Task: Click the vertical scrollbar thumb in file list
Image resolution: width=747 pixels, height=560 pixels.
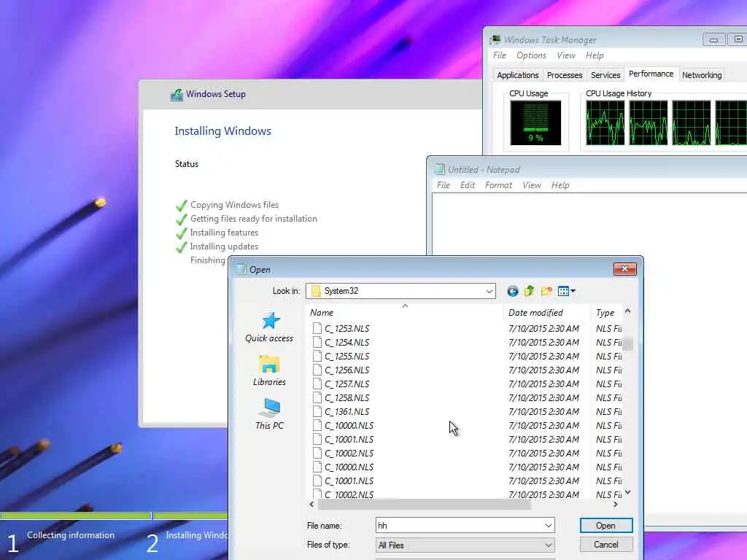Action: [628, 344]
